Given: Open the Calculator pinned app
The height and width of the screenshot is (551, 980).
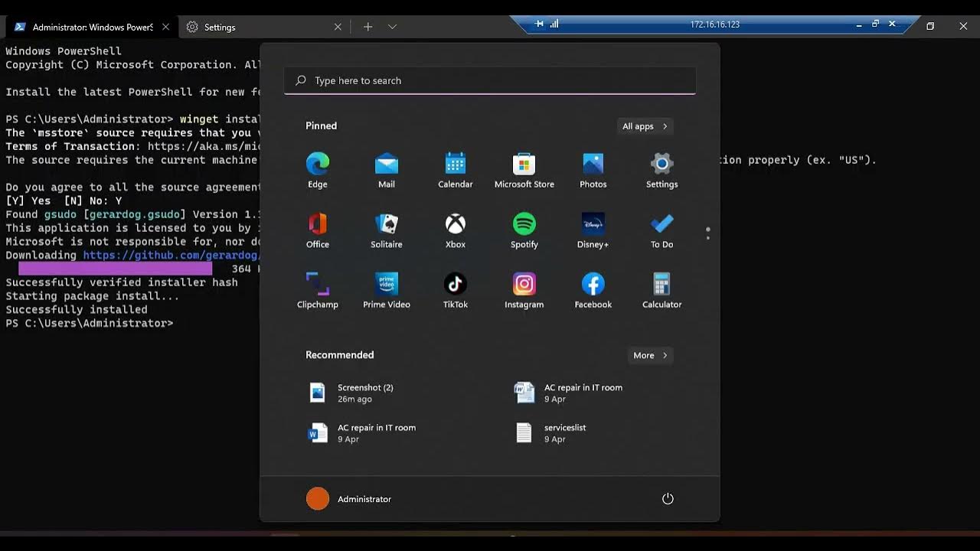Looking at the screenshot, I should pos(662,291).
